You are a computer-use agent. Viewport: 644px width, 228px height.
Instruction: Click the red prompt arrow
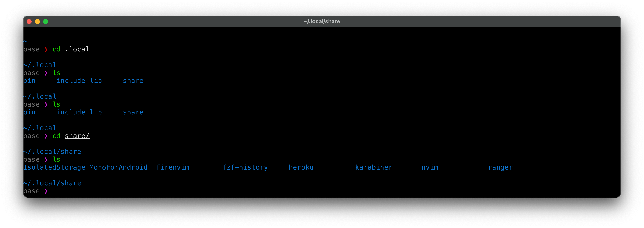pyautogui.click(x=46, y=50)
